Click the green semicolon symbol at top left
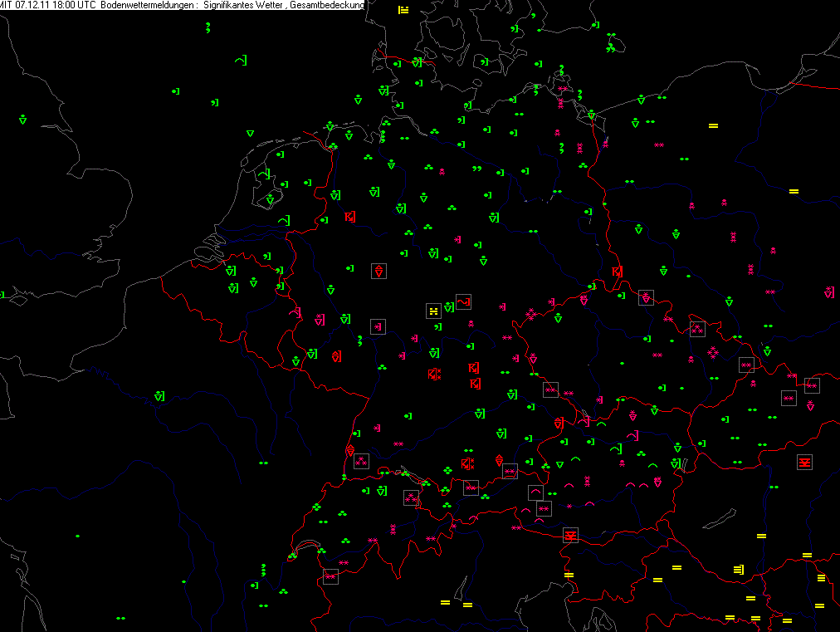Screen dimensions: 840x632 [x=208, y=27]
